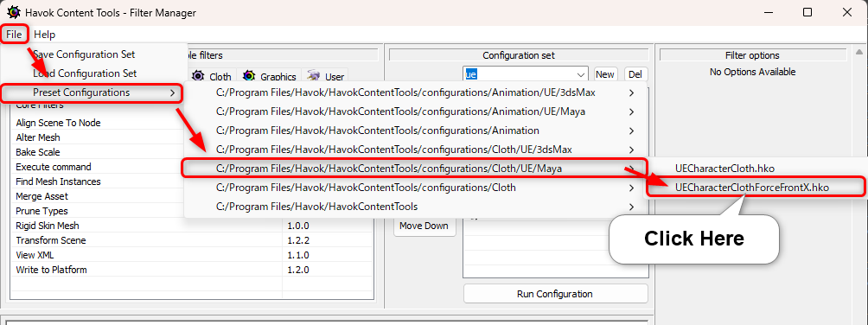Select Align Scene To Node filter
Screen dimensions: 868x325
58,123
